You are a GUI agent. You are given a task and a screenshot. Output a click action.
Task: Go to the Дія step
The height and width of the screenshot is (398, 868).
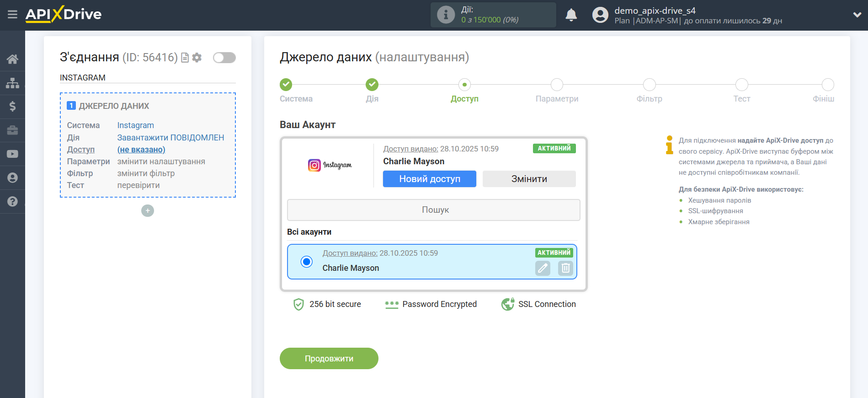coord(372,85)
